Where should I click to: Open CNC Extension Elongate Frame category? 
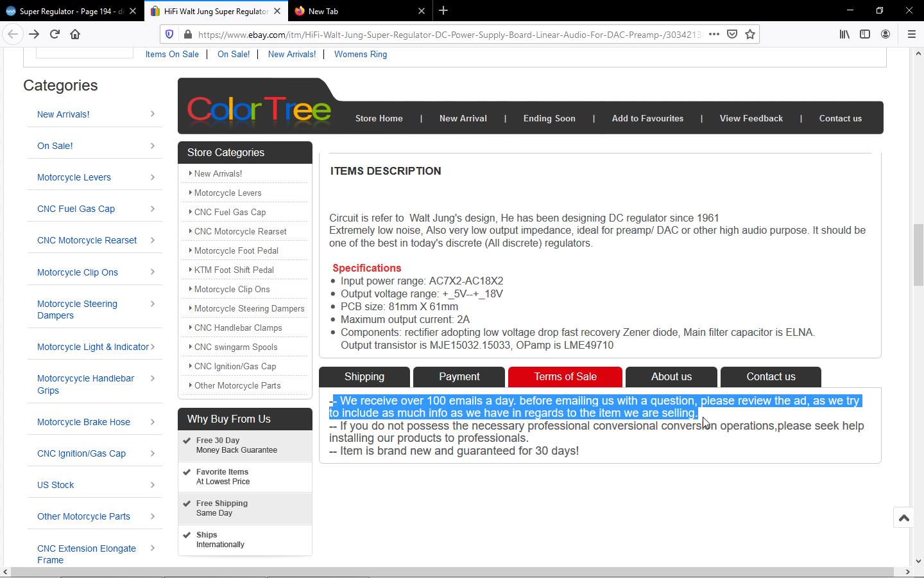coord(87,554)
